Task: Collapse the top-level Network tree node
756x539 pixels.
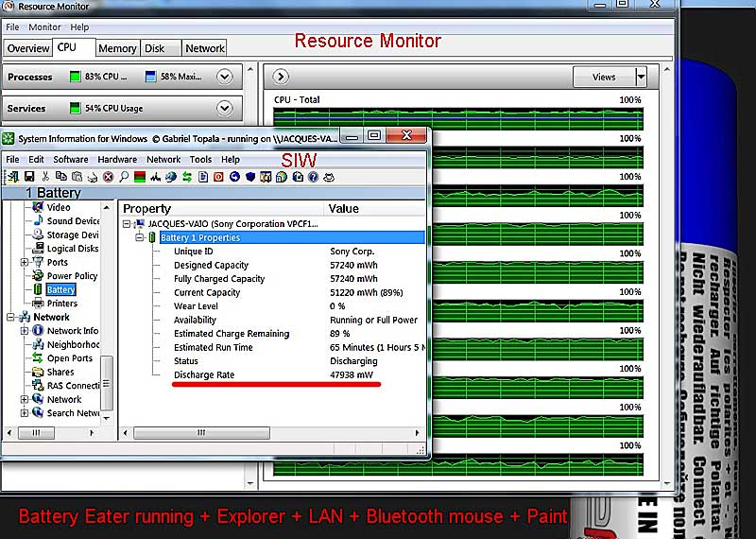Action: (10, 317)
